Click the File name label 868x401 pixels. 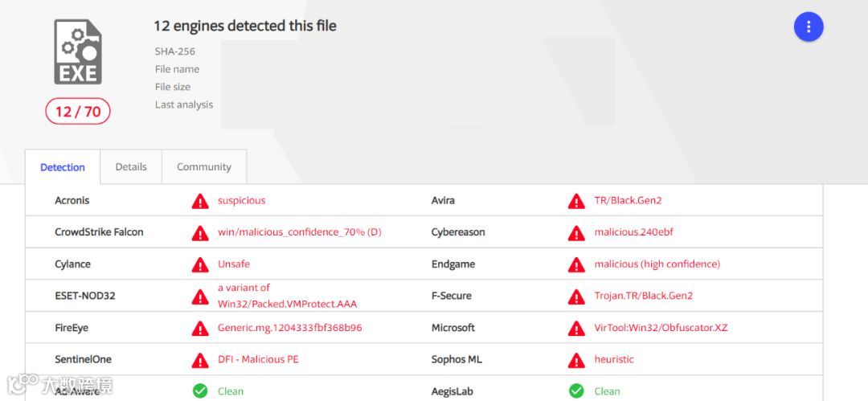(177, 69)
